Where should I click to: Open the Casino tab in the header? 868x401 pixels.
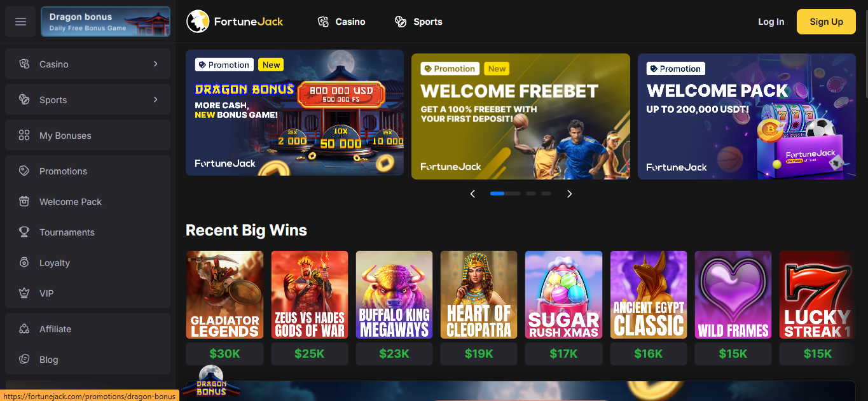[341, 22]
